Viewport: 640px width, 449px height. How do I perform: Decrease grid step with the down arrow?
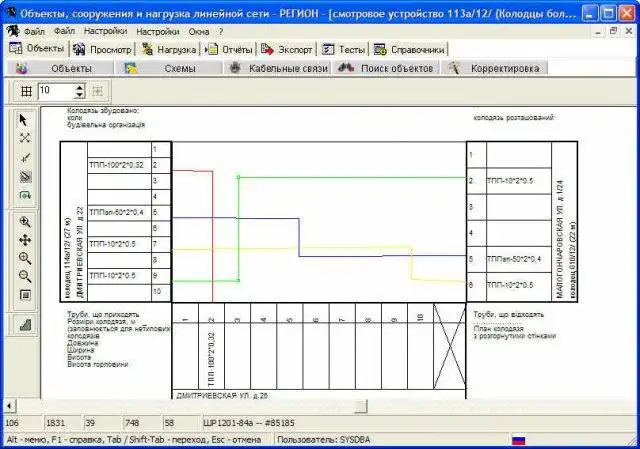[80, 95]
